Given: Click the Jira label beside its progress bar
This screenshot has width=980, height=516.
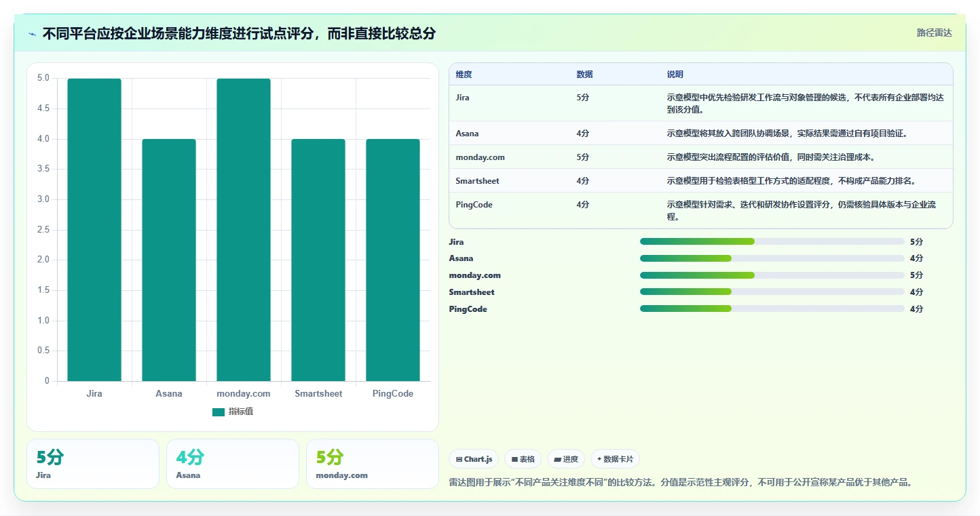Looking at the screenshot, I should [457, 242].
